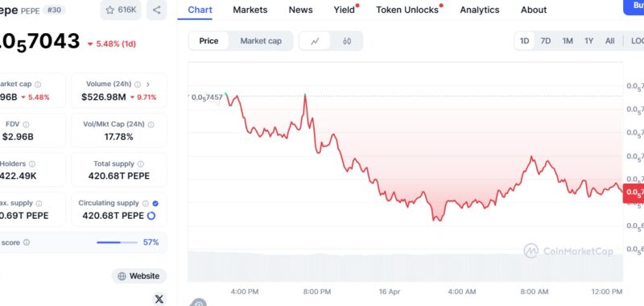
Task: Open the Website link button
Action: point(139,276)
